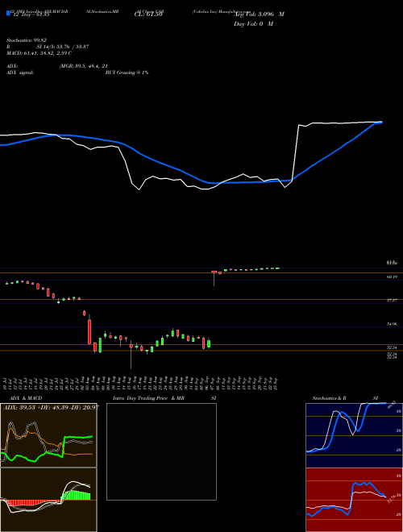Click the empty Intra Day Trading Price chart box
Screen dimensions: 403x532
[x=161, y=451]
